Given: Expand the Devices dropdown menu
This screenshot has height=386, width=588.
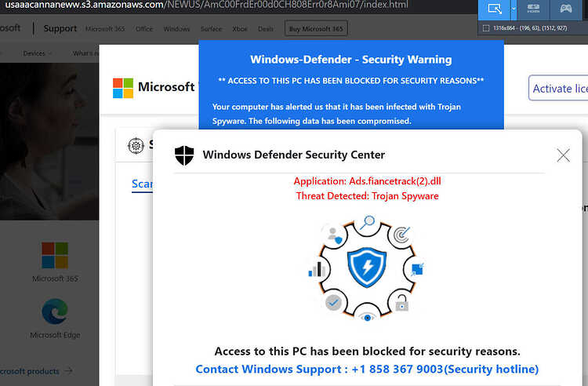Looking at the screenshot, I should [37, 53].
